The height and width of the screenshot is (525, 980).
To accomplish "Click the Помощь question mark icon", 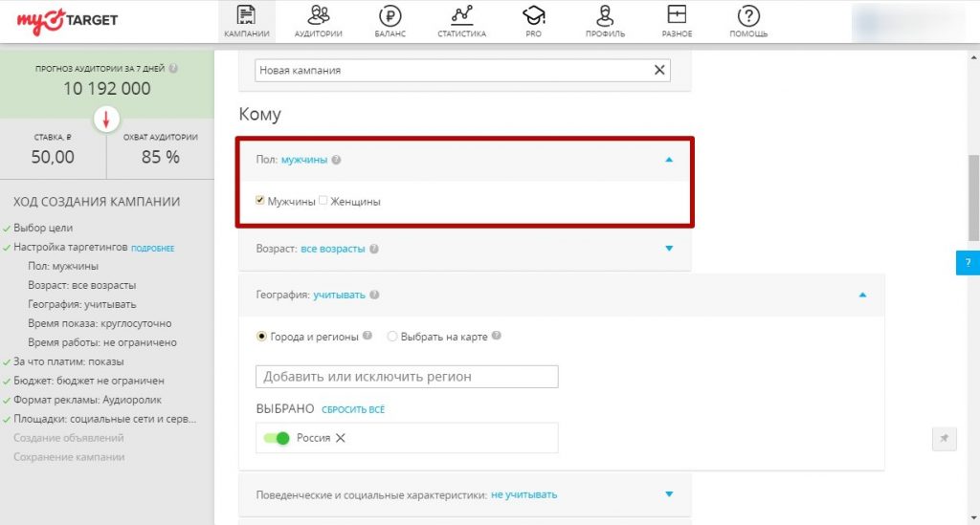I will click(748, 16).
